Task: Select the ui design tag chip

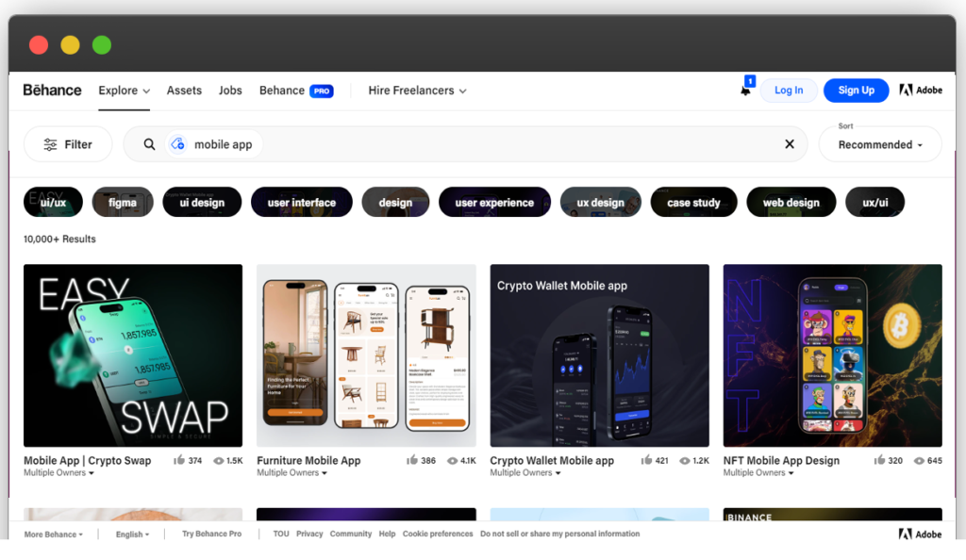Action: click(x=202, y=202)
